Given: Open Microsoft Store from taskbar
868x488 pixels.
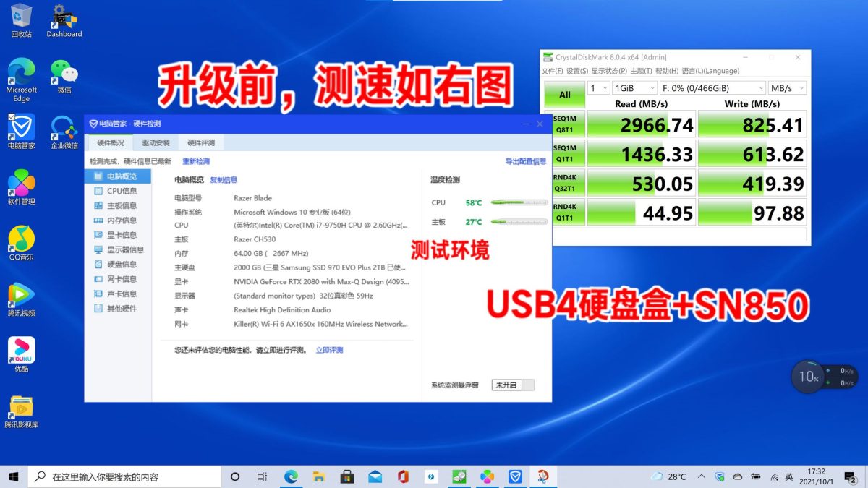Looking at the screenshot, I should click(x=346, y=476).
